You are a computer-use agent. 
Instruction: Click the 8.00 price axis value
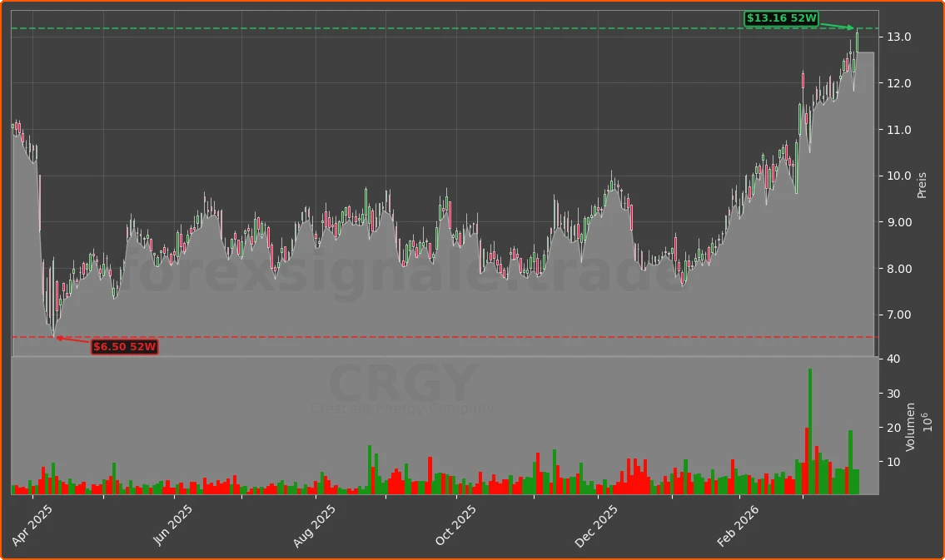pos(898,269)
